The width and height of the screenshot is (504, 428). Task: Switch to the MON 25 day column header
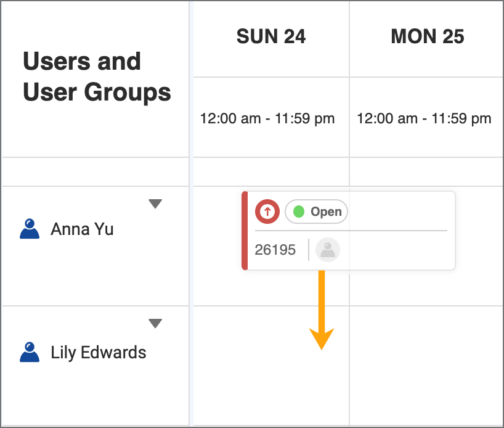click(x=426, y=36)
